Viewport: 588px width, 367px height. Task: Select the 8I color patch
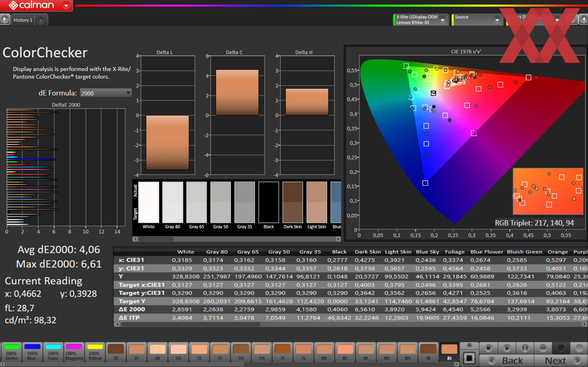pyautogui.click(x=428, y=352)
